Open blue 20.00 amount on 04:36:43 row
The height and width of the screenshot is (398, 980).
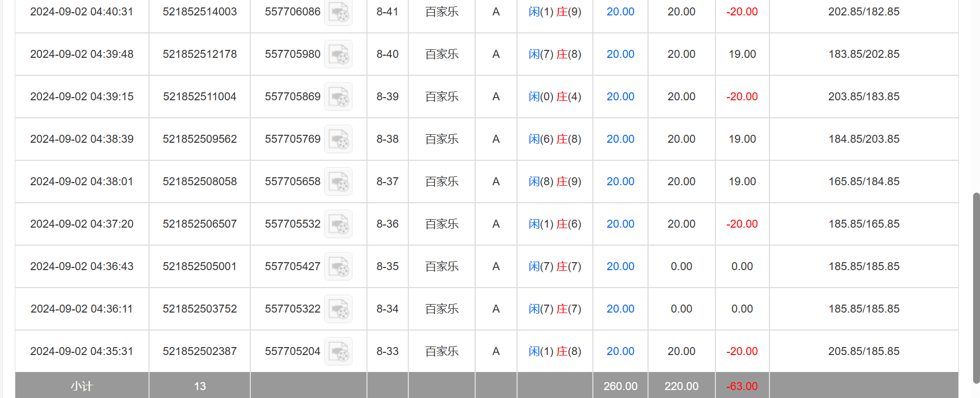pyautogui.click(x=620, y=266)
